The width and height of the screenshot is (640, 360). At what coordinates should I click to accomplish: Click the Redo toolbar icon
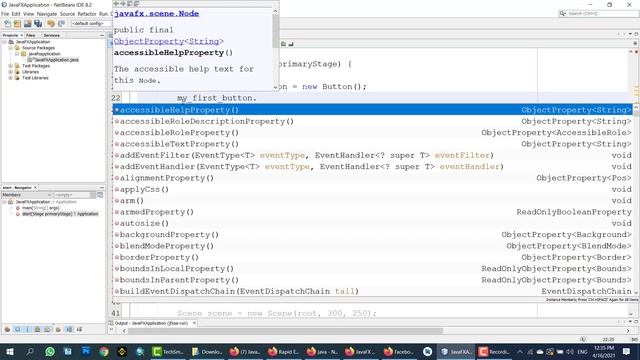pos(61,24)
